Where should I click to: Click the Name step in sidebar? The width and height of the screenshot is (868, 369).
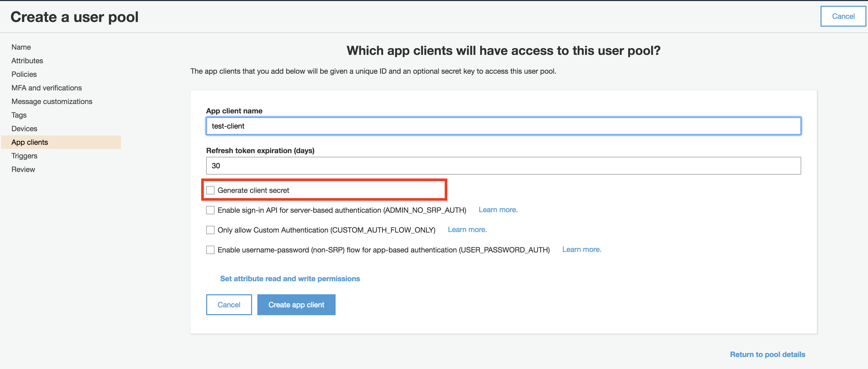[21, 47]
